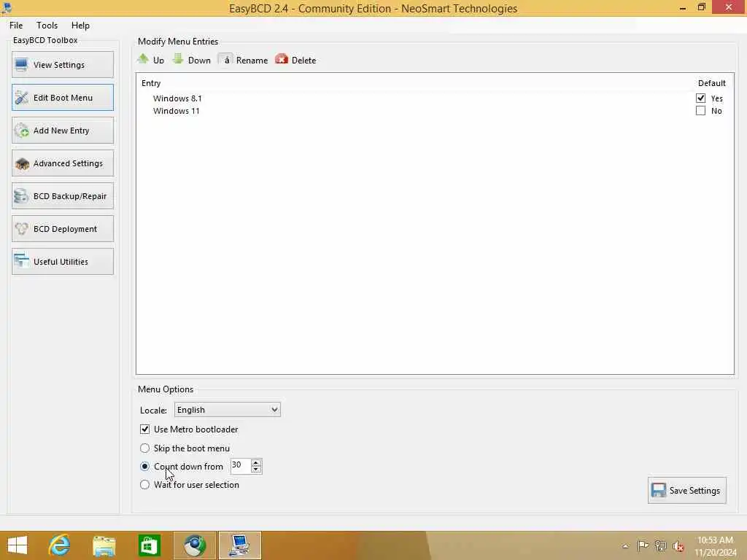Viewport: 747px width, 560px height.
Task: Show hidden tray icons arrow
Action: (x=625, y=546)
